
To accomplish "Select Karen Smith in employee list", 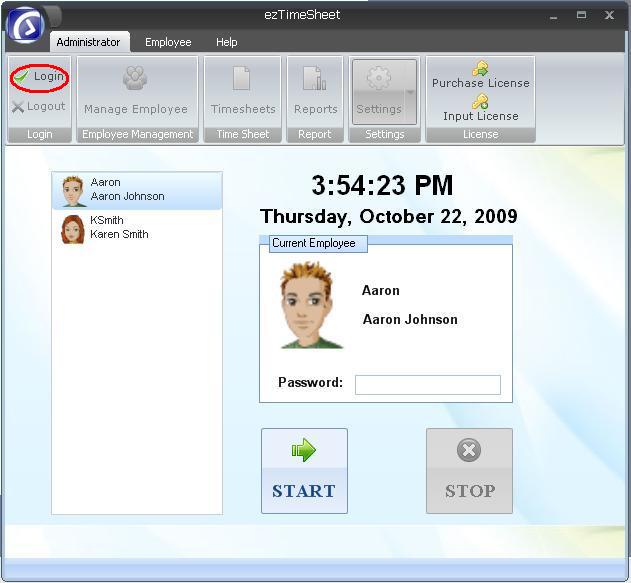I will point(137,228).
